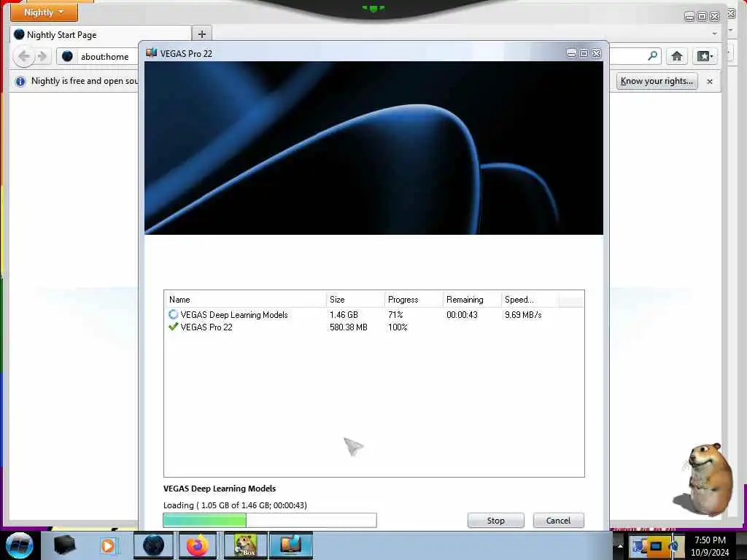Switch to the Nightly Start Page tab
This screenshot has width=747, height=560.
coord(100,34)
